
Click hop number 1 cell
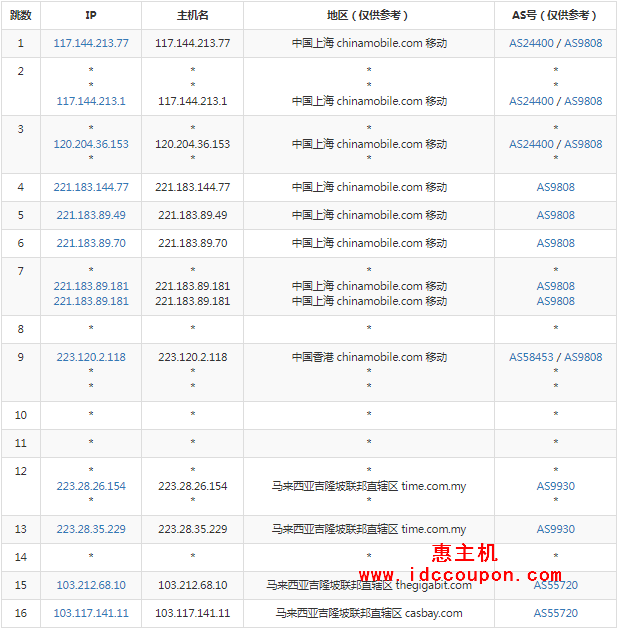coord(21,43)
